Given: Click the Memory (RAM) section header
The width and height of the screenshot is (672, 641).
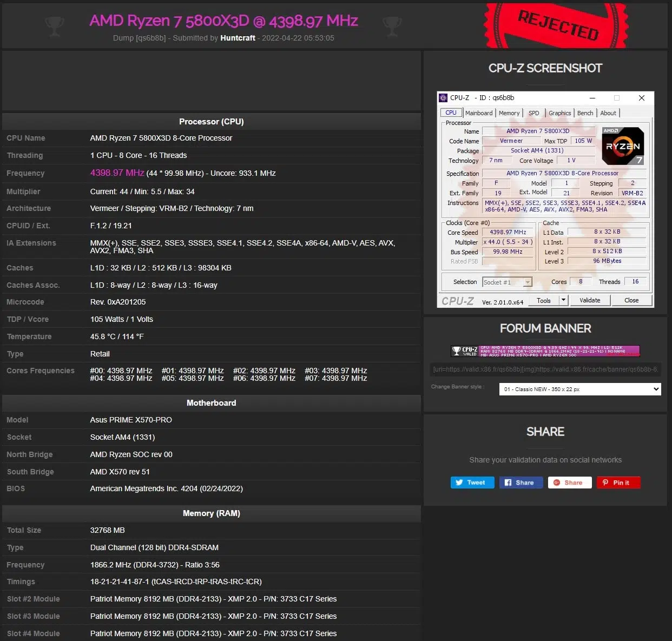Looking at the screenshot, I should tap(212, 513).
